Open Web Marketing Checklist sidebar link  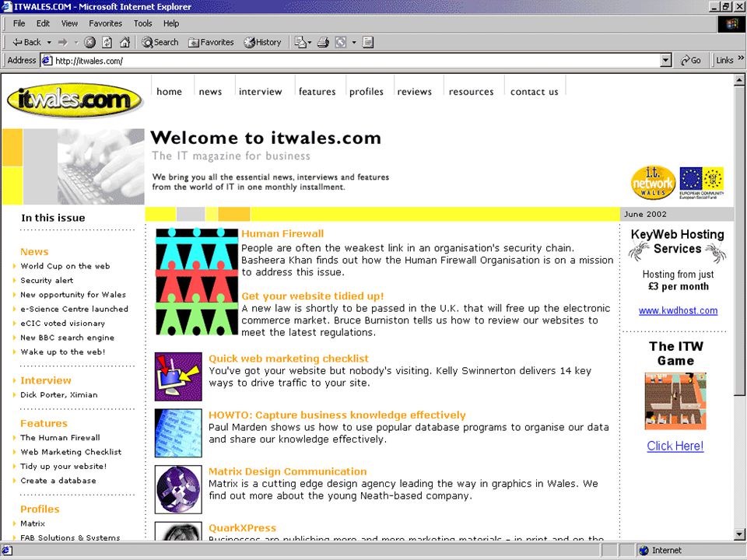71,452
